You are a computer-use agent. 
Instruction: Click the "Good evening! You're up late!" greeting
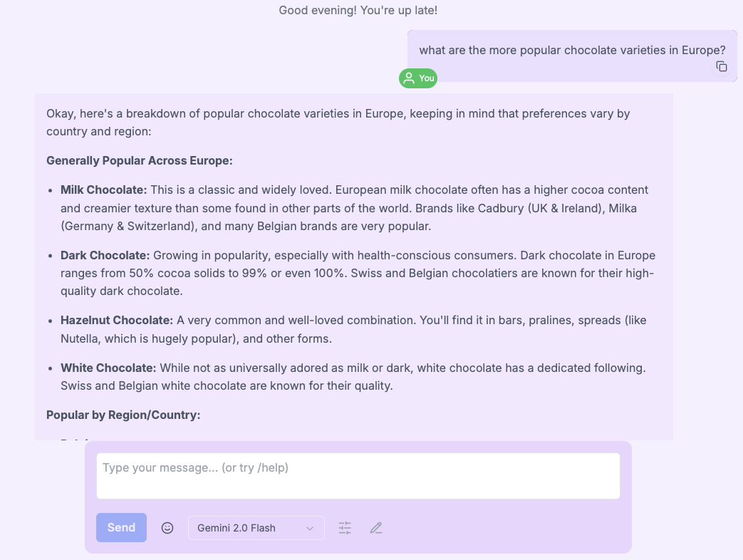pos(358,10)
